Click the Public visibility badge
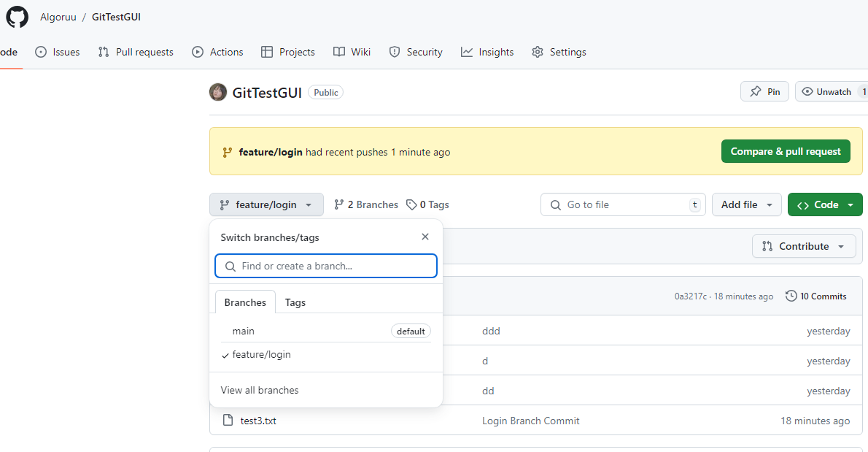The width and height of the screenshot is (868, 452). [x=325, y=93]
